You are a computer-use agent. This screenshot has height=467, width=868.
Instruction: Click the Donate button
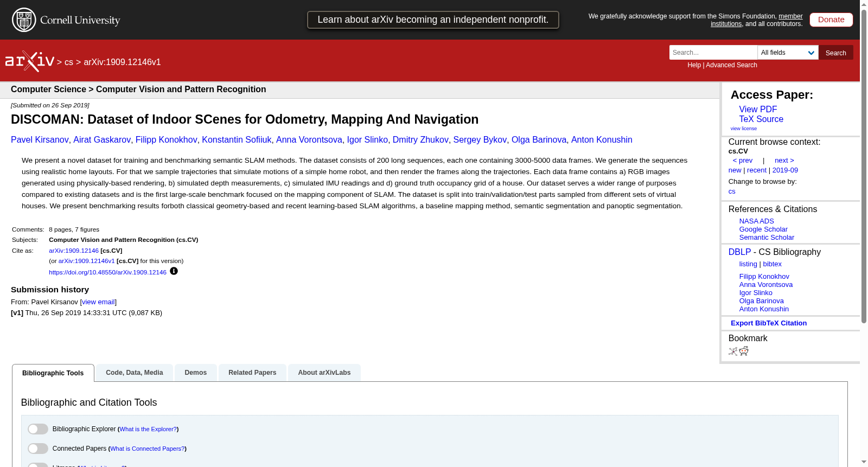(831, 20)
